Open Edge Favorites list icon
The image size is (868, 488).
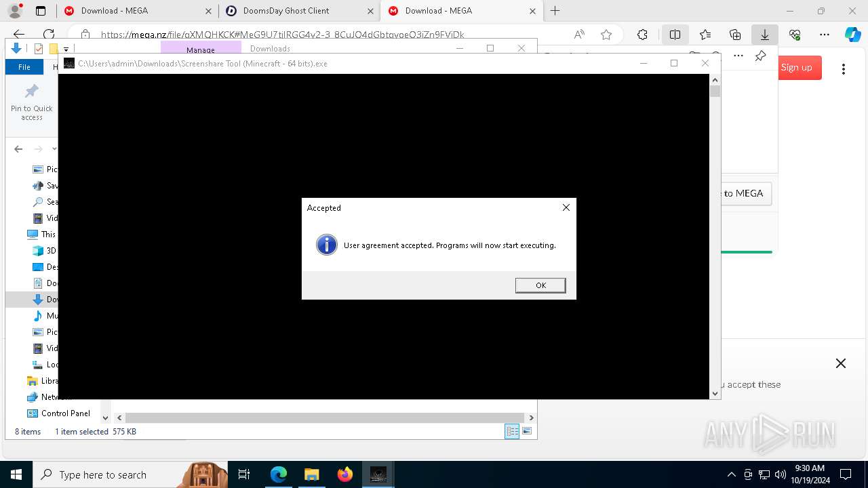(x=705, y=35)
